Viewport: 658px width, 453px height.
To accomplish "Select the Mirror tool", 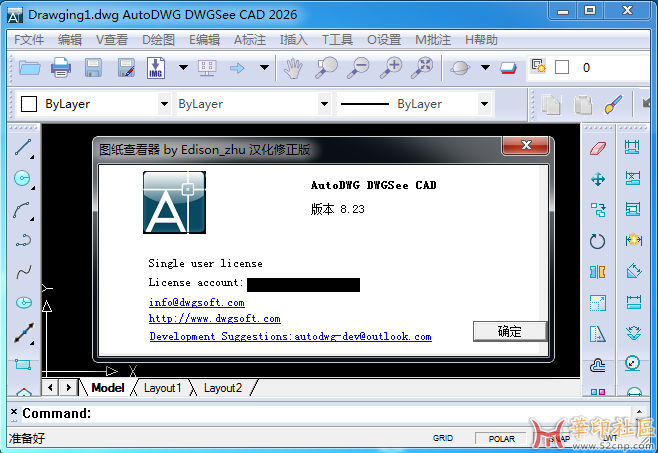I will tap(598, 272).
